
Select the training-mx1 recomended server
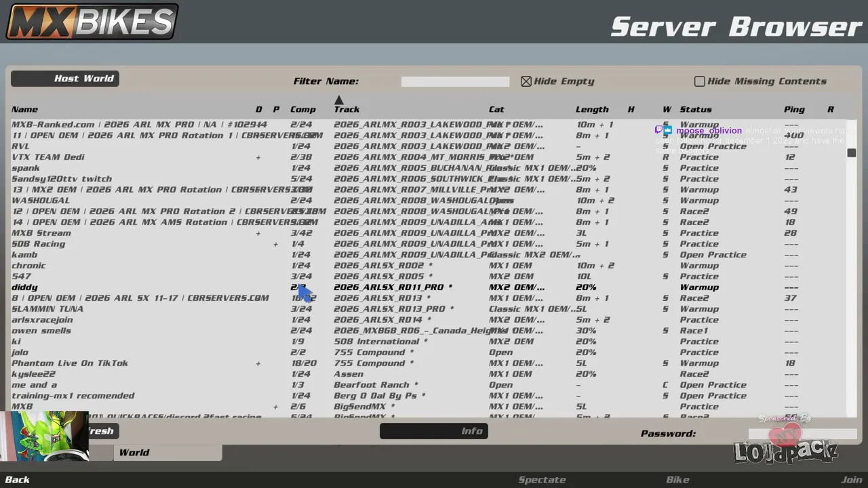(x=429, y=396)
